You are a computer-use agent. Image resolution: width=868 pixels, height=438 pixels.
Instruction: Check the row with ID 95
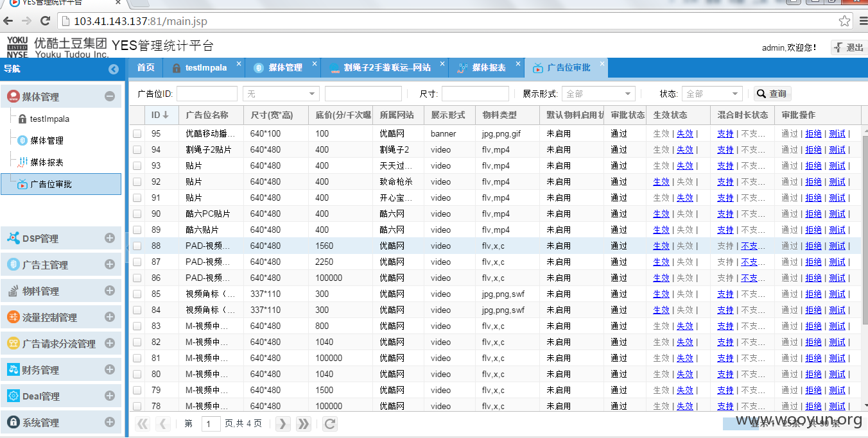click(x=137, y=133)
